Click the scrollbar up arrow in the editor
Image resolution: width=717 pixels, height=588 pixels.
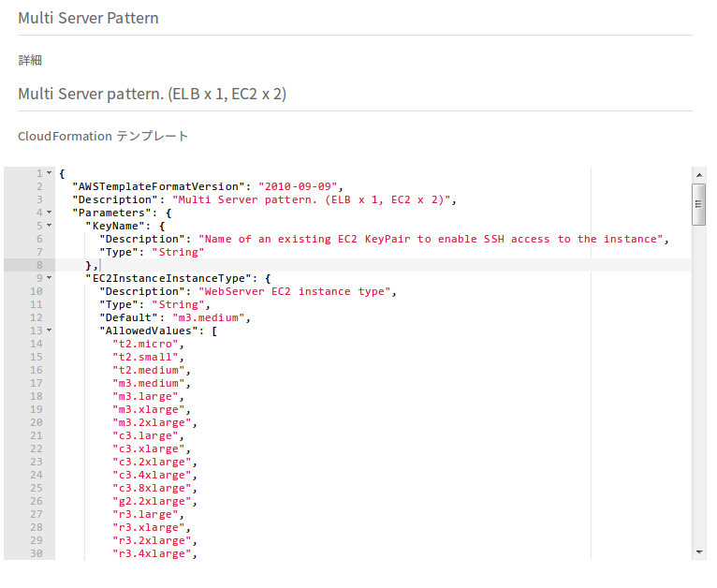coord(698,175)
